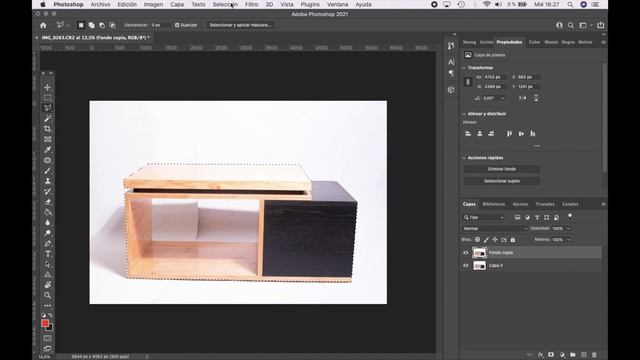Image resolution: width=640 pixels, height=360 pixels.
Task: Select the Paint Bucket tool
Action: point(47,212)
